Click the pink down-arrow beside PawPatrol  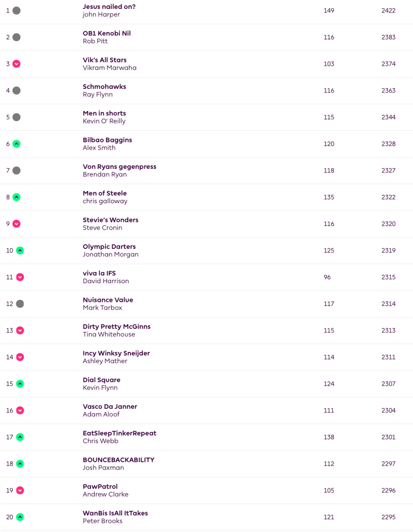tap(20, 490)
